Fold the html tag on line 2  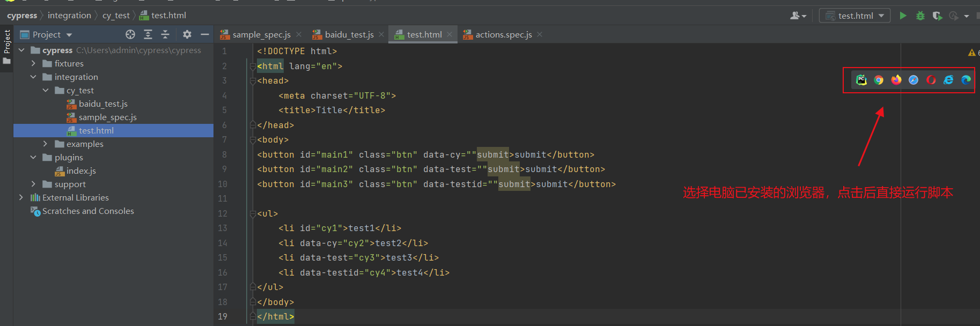point(253,66)
